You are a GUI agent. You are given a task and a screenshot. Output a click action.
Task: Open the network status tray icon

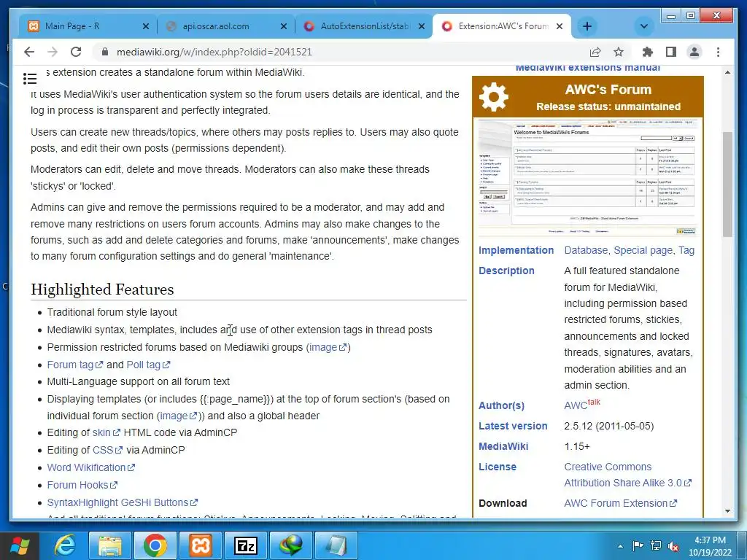tap(656, 545)
